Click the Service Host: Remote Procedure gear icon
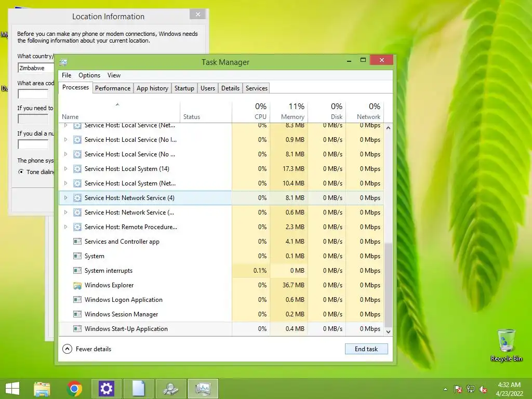 click(x=77, y=227)
